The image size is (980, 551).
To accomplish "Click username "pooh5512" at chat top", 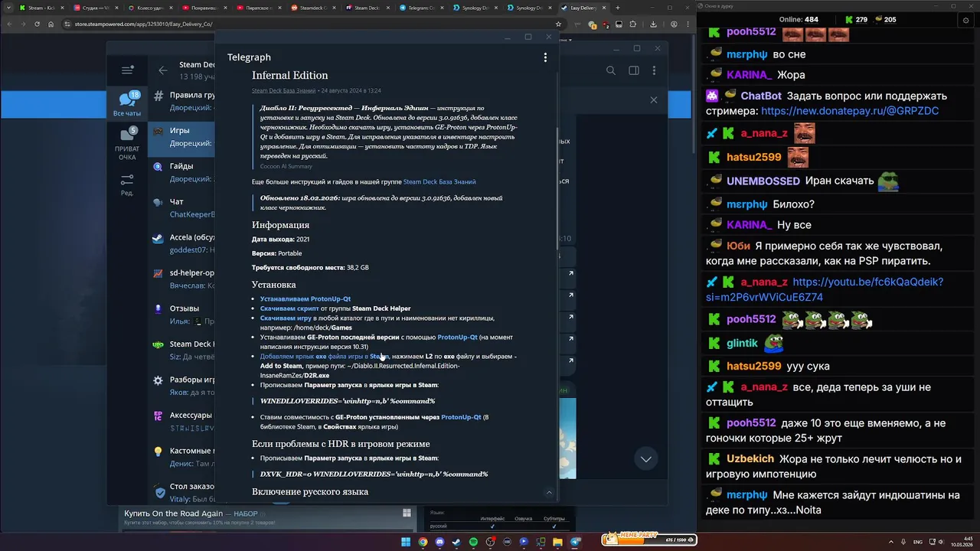I will click(751, 32).
